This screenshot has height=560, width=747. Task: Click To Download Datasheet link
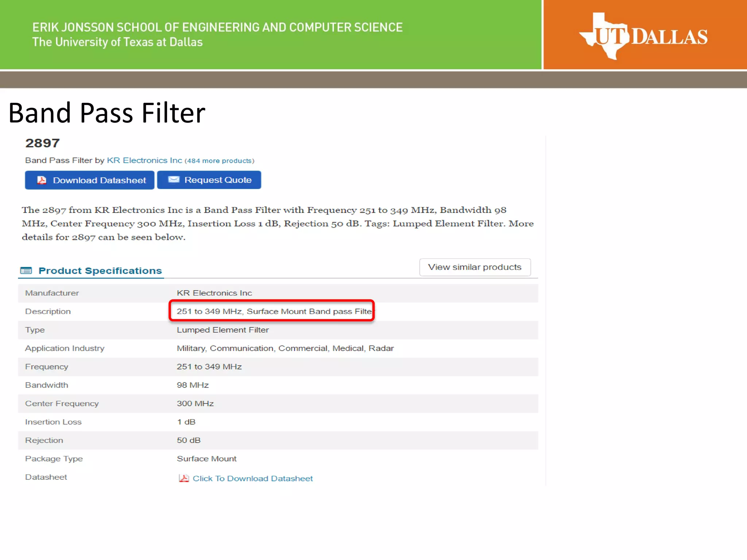tap(252, 478)
